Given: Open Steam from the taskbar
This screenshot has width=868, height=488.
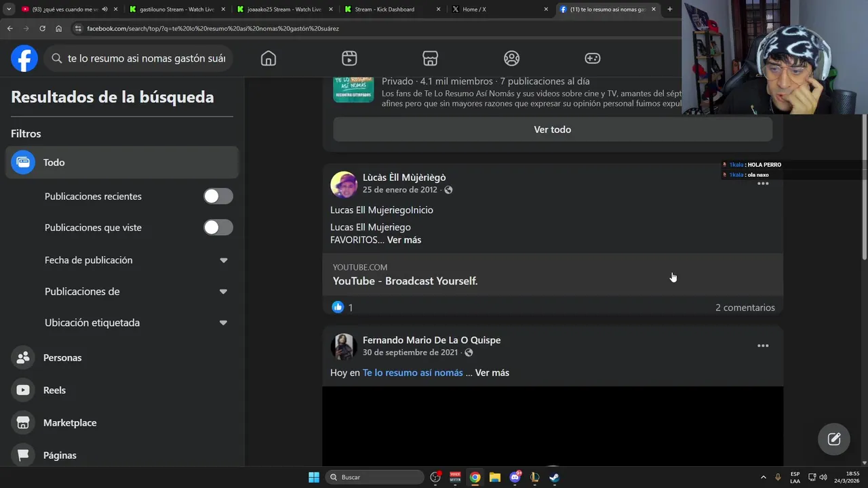Looking at the screenshot, I should (554, 477).
